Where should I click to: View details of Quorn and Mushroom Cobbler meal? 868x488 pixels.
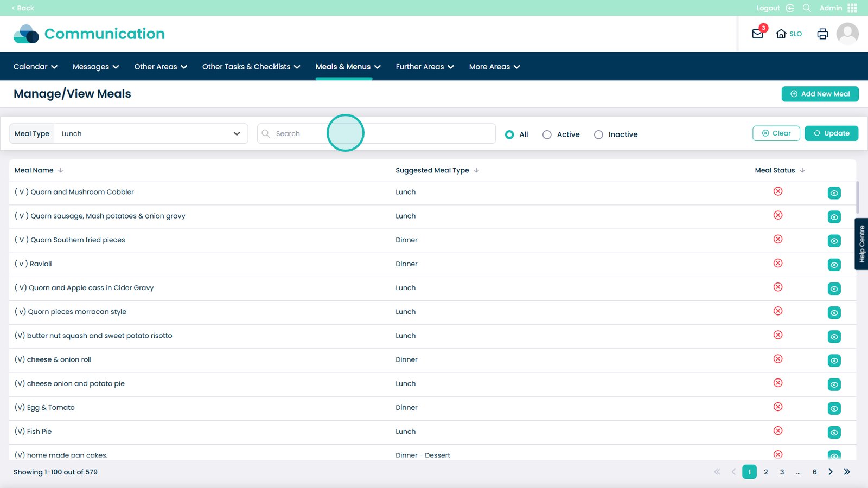[x=834, y=193]
